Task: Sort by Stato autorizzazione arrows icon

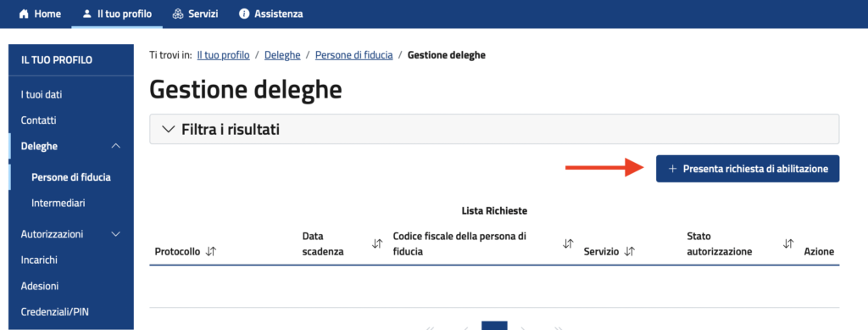Action: [x=788, y=243]
